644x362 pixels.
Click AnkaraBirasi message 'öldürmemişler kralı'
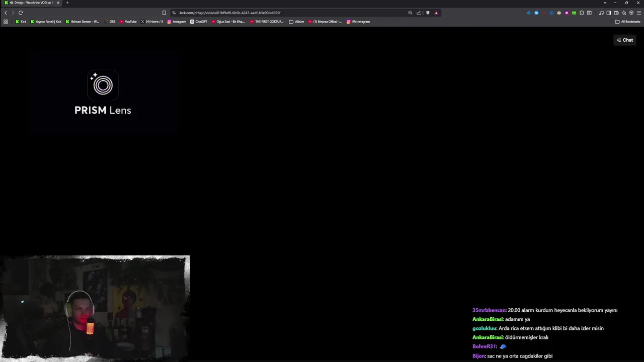pos(527,337)
